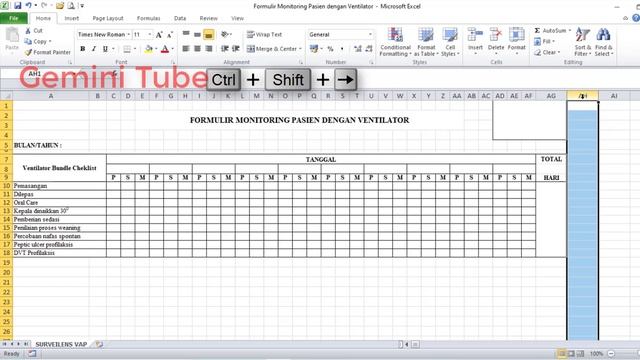Click Align Text Right icon

209,49
